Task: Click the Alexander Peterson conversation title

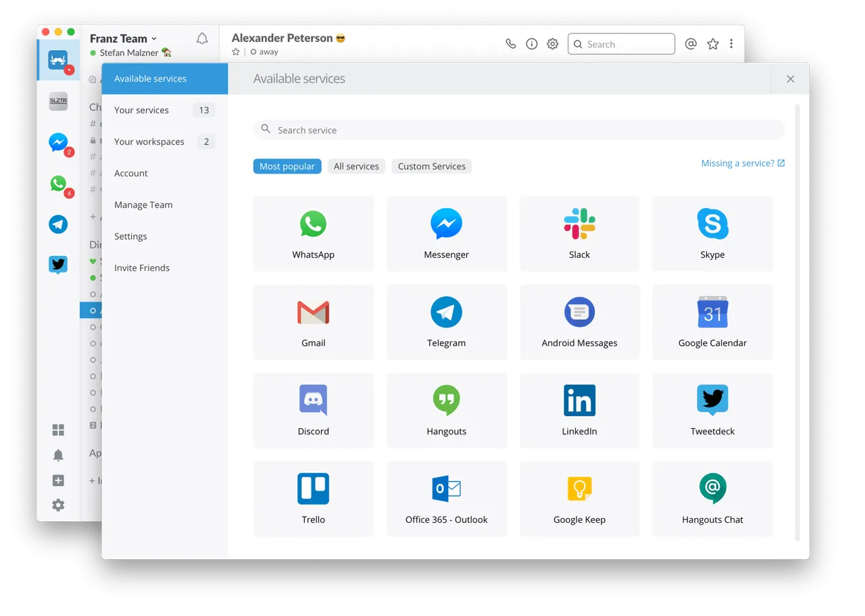Action: (x=282, y=38)
